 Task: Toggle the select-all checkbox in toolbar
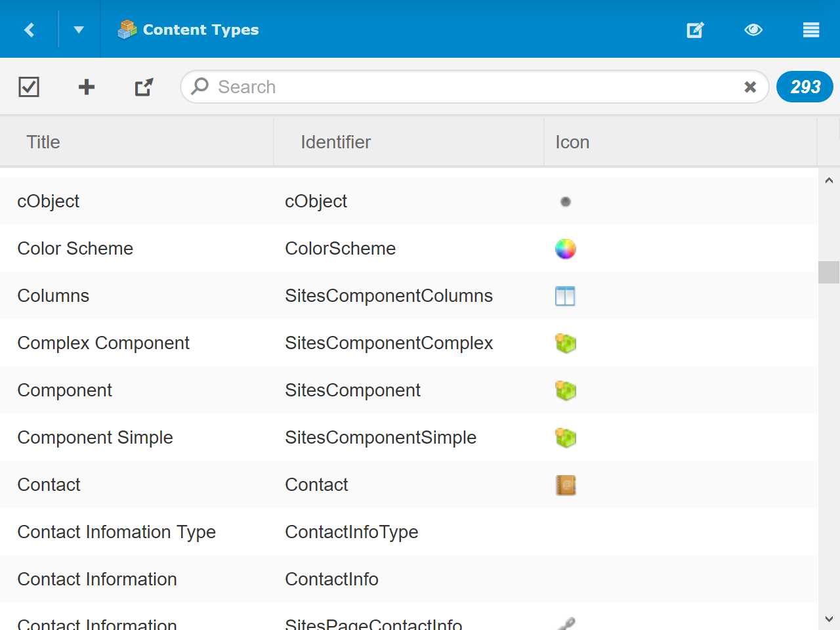click(x=29, y=87)
